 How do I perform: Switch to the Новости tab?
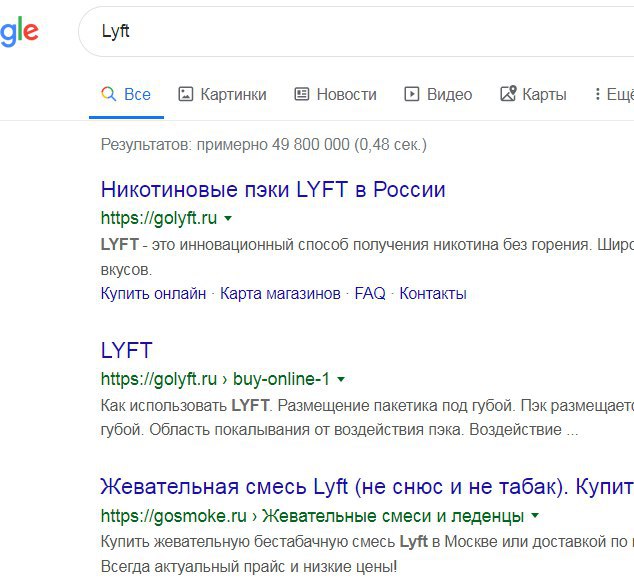click(x=336, y=95)
